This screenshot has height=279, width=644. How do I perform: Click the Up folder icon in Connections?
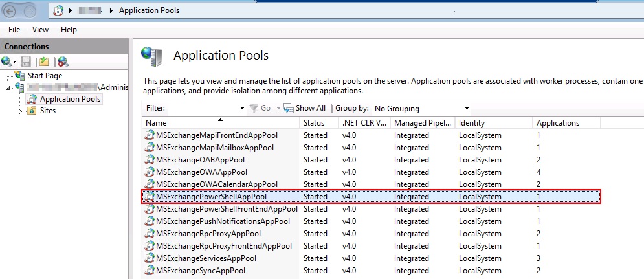click(44, 61)
